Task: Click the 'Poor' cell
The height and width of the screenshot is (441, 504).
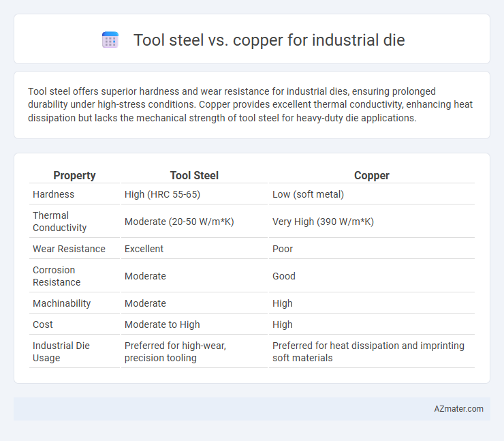Action: pos(283,249)
